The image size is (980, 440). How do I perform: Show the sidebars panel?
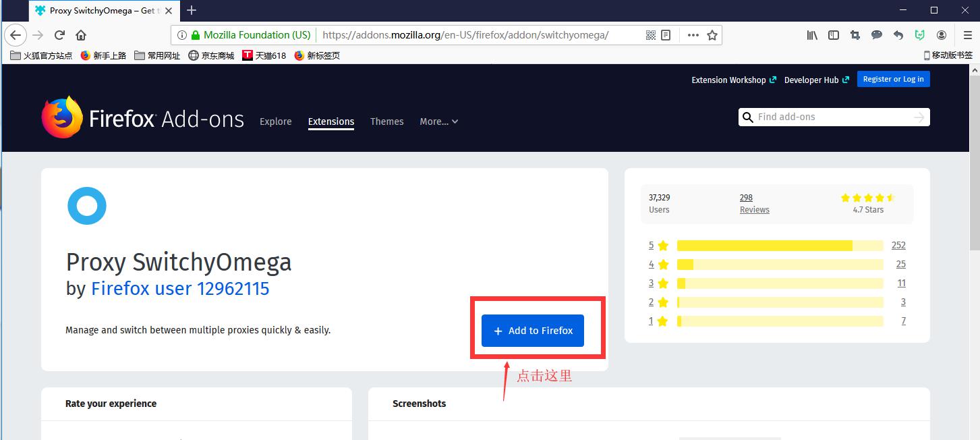click(834, 35)
